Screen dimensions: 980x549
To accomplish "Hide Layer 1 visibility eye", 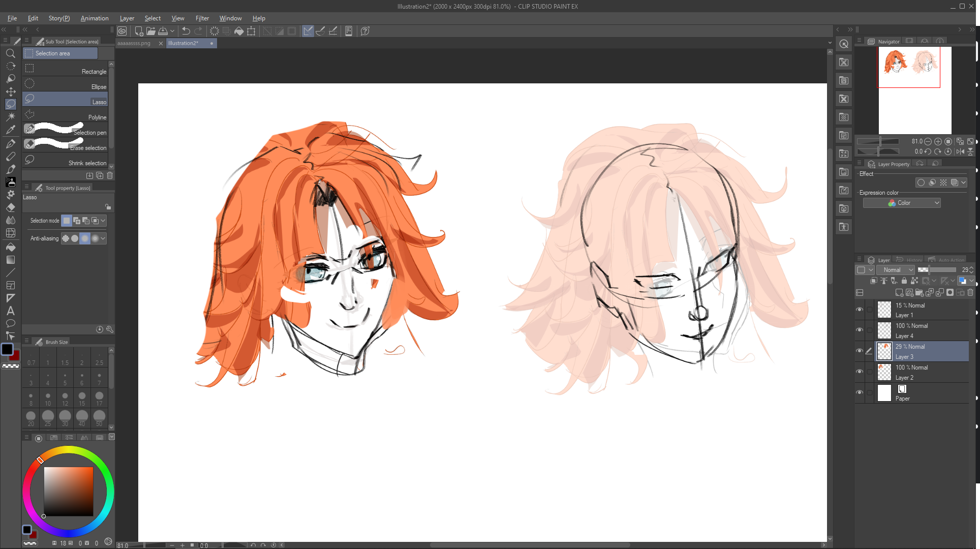I will (860, 310).
